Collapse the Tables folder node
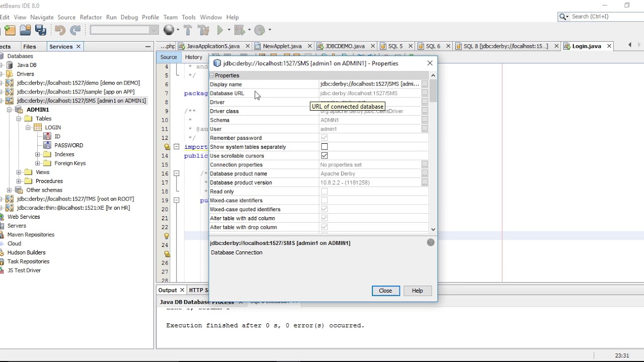This screenshot has width=644, height=362. pyautogui.click(x=19, y=119)
